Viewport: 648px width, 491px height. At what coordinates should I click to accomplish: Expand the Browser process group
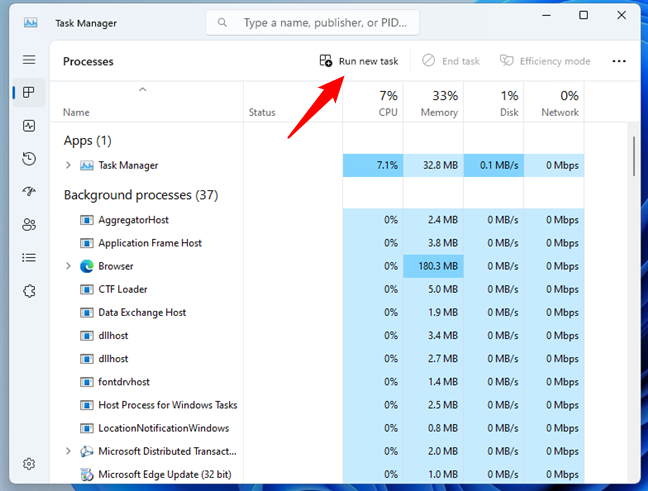pos(68,266)
